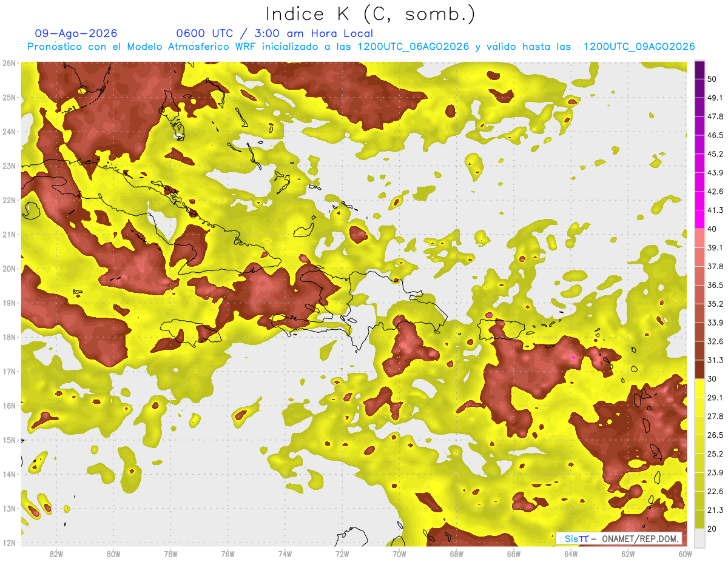
Task: Click the WRF model initialization subtitle line
Action: [361, 47]
